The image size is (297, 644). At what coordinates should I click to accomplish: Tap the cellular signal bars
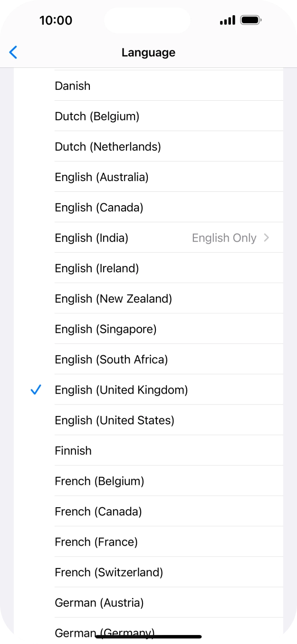[227, 20]
